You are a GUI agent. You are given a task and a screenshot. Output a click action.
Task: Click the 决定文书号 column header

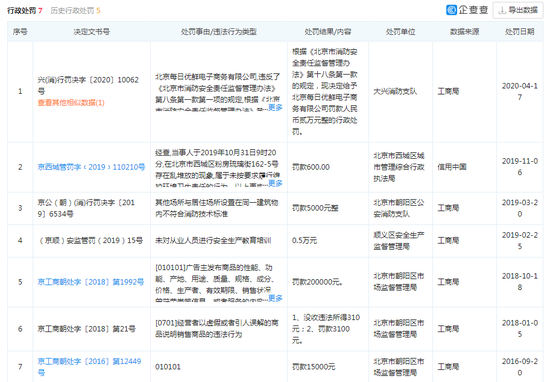point(91,32)
